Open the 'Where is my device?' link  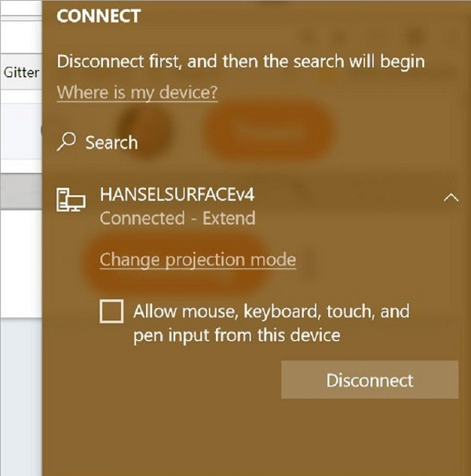click(x=137, y=93)
